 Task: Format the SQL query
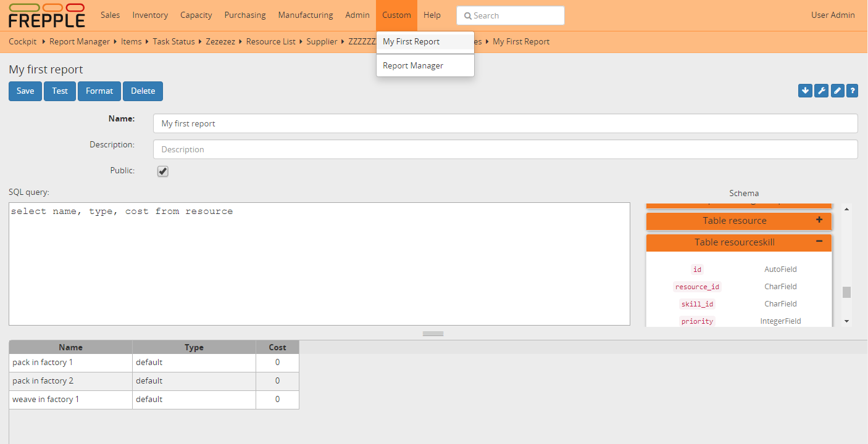(x=99, y=91)
